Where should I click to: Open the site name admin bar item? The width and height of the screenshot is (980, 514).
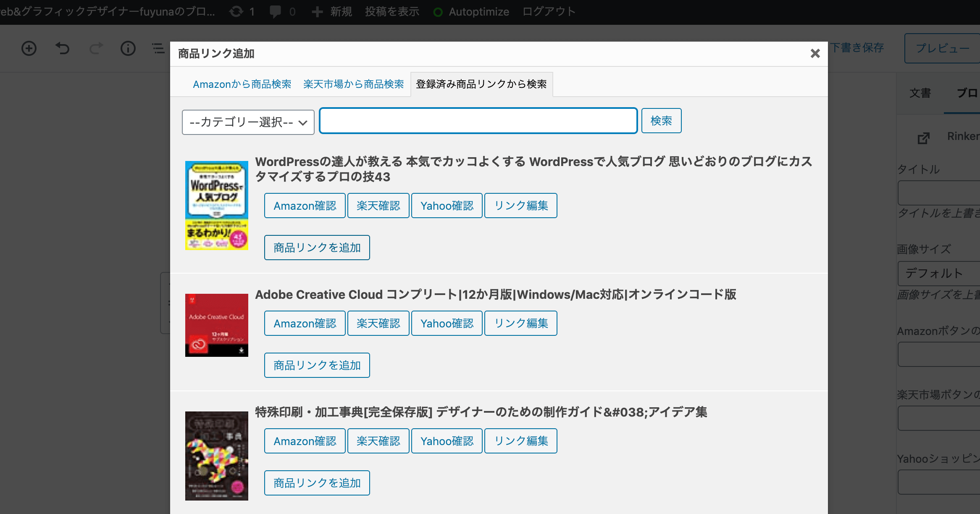click(108, 12)
